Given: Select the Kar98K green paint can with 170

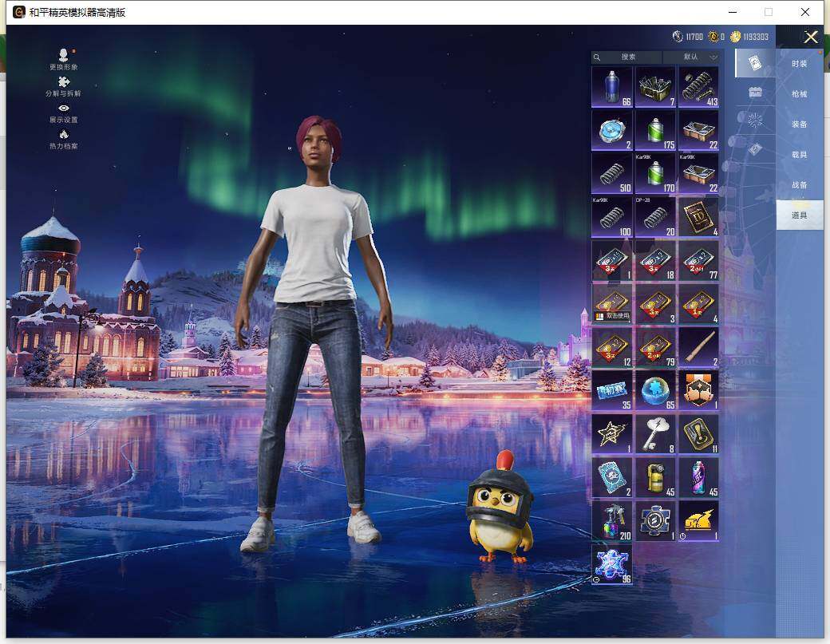Looking at the screenshot, I should [x=655, y=173].
